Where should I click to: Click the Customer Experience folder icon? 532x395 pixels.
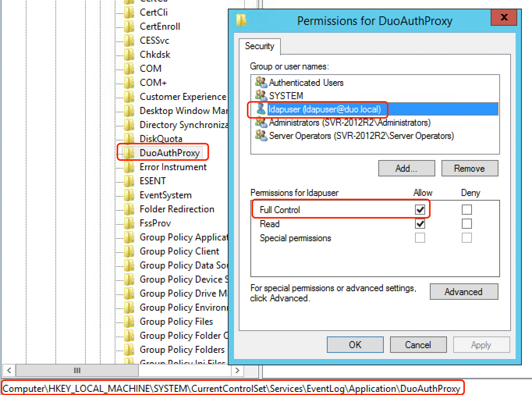129,97
